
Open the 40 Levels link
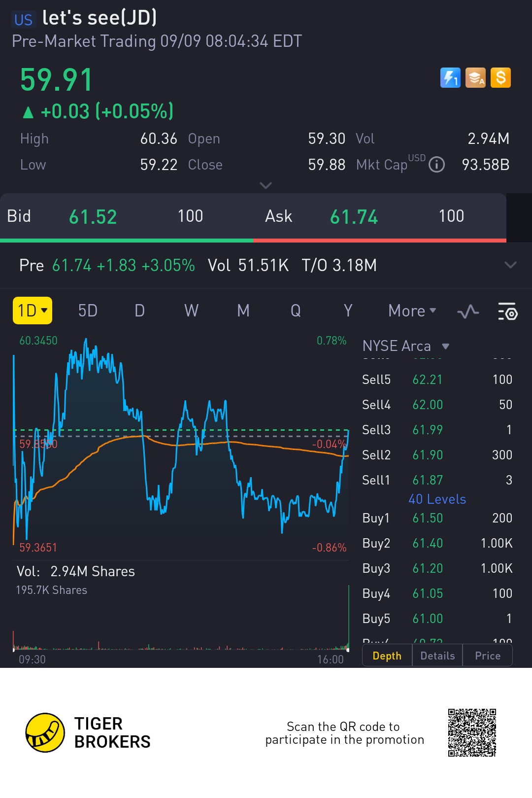point(437,499)
